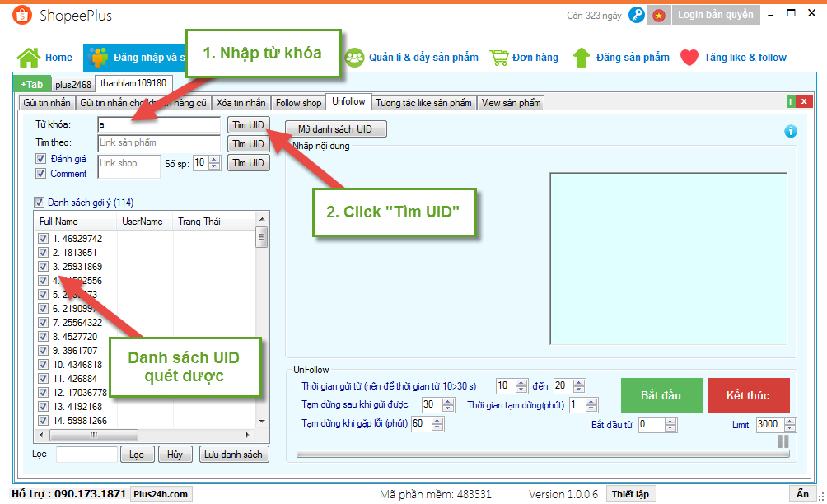
Task: Toggle the Comment checkbox
Action: (40, 174)
